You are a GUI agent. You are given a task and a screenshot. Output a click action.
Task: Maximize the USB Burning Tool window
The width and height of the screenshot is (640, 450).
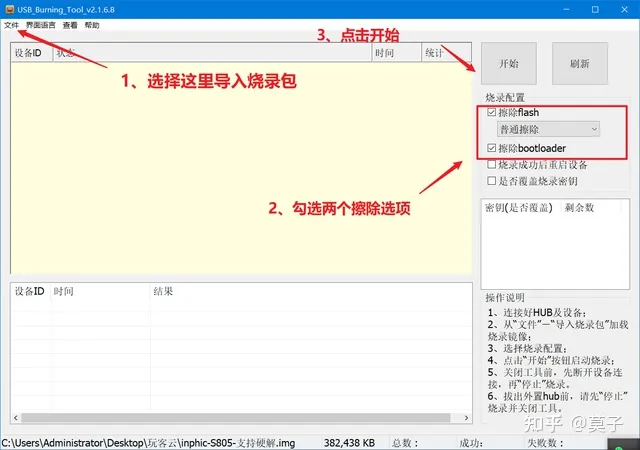tap(596, 8)
